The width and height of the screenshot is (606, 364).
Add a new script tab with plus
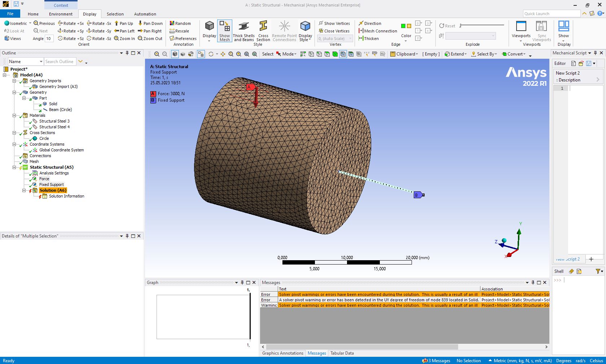[591, 259]
